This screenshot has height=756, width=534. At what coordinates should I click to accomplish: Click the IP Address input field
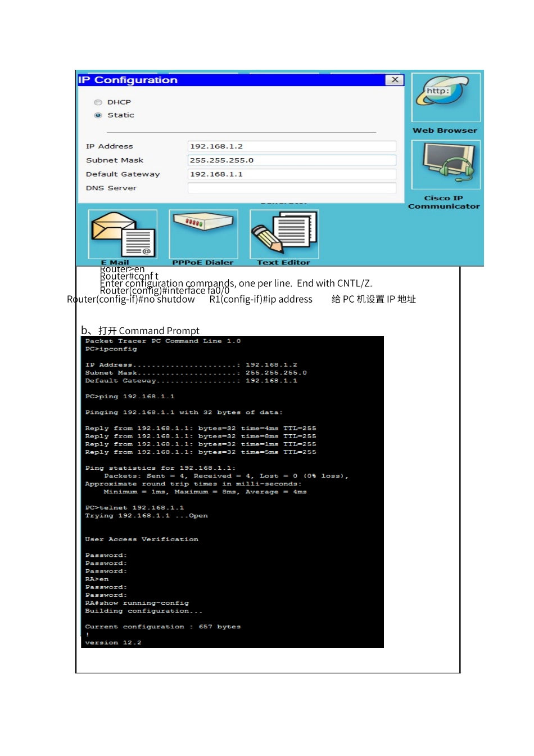[292, 146]
